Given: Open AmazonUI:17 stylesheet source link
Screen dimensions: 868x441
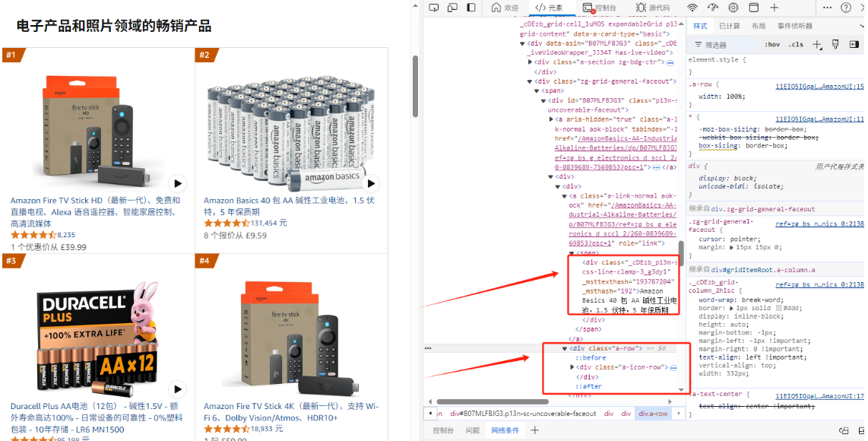Looking at the screenshot, I should pos(819,397).
